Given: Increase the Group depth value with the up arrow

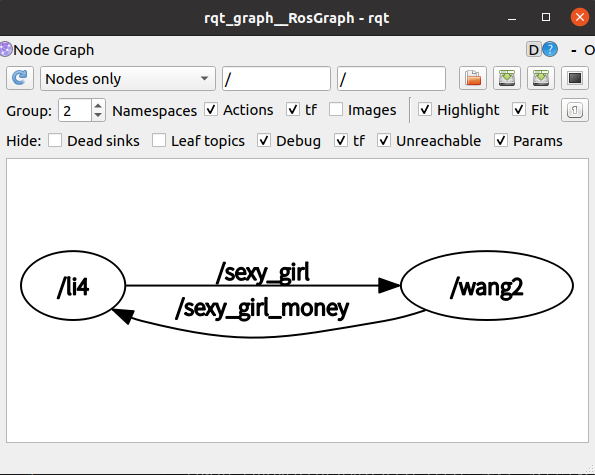Looking at the screenshot, I should [98, 105].
